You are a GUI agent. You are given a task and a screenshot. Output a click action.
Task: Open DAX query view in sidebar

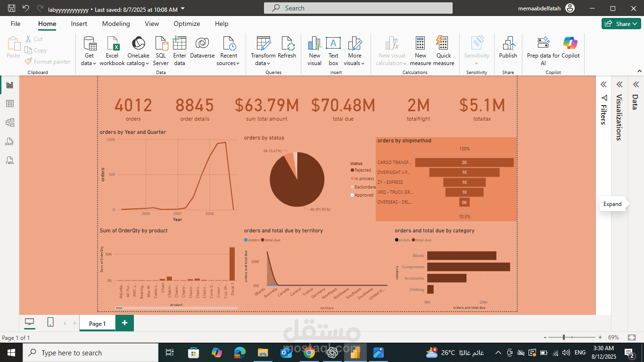click(10, 141)
